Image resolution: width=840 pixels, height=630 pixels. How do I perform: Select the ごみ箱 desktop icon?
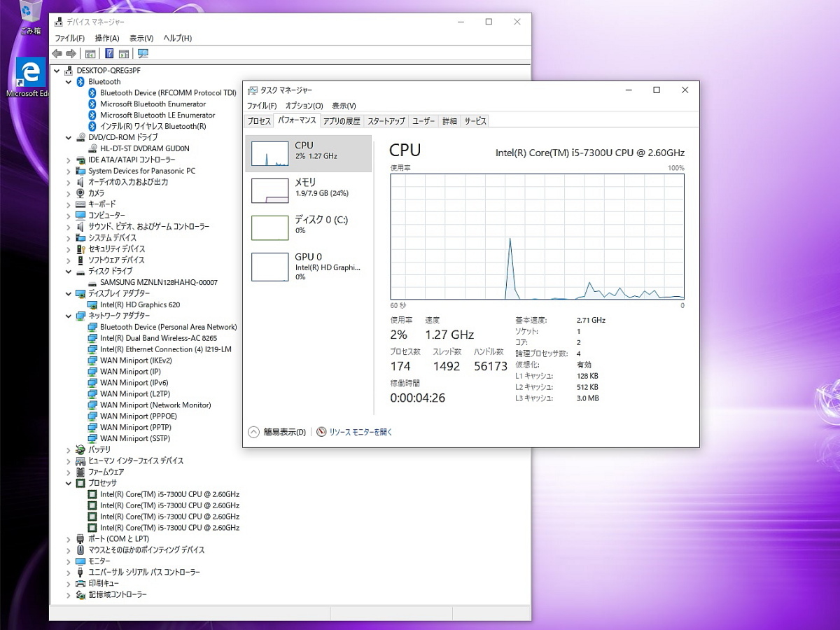[x=30, y=18]
